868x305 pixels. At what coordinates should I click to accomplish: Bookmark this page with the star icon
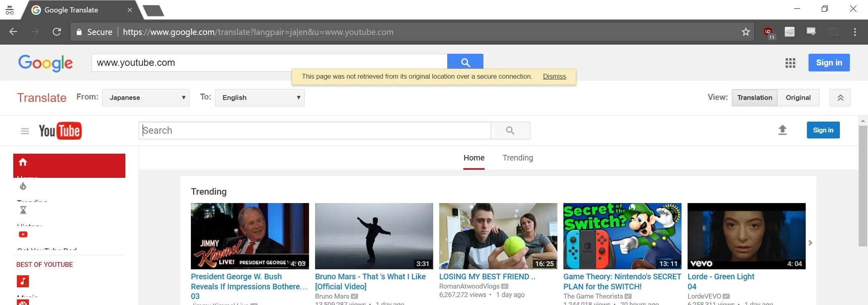(x=746, y=32)
